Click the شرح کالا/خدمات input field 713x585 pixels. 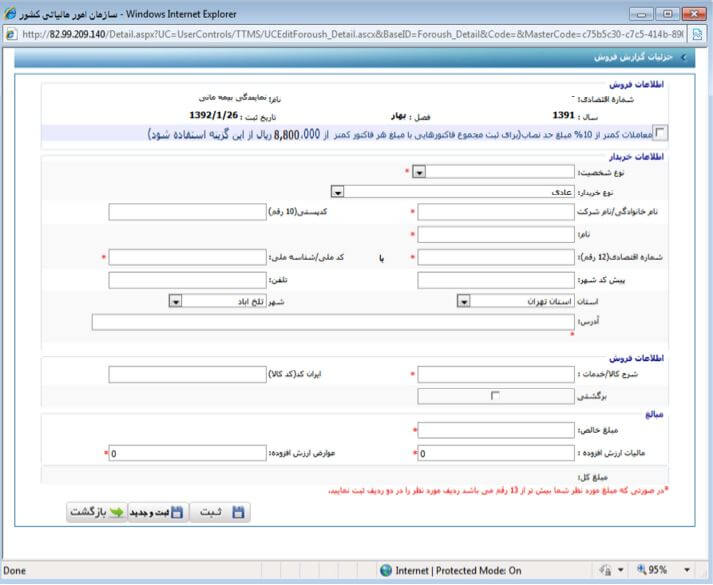496,375
